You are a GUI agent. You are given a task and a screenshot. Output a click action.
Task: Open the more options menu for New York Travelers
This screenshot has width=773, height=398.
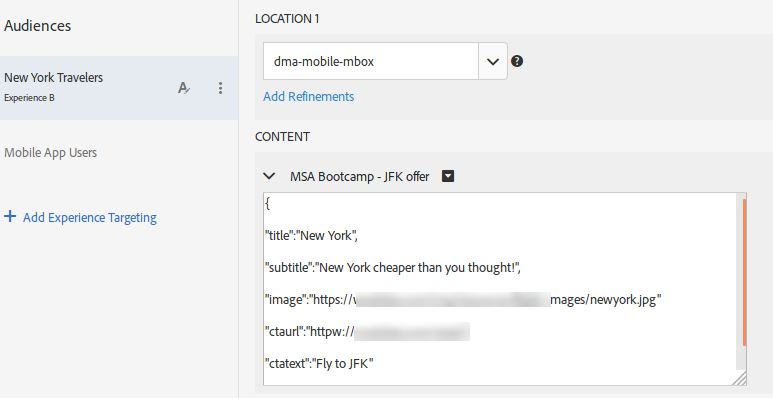tap(220, 88)
